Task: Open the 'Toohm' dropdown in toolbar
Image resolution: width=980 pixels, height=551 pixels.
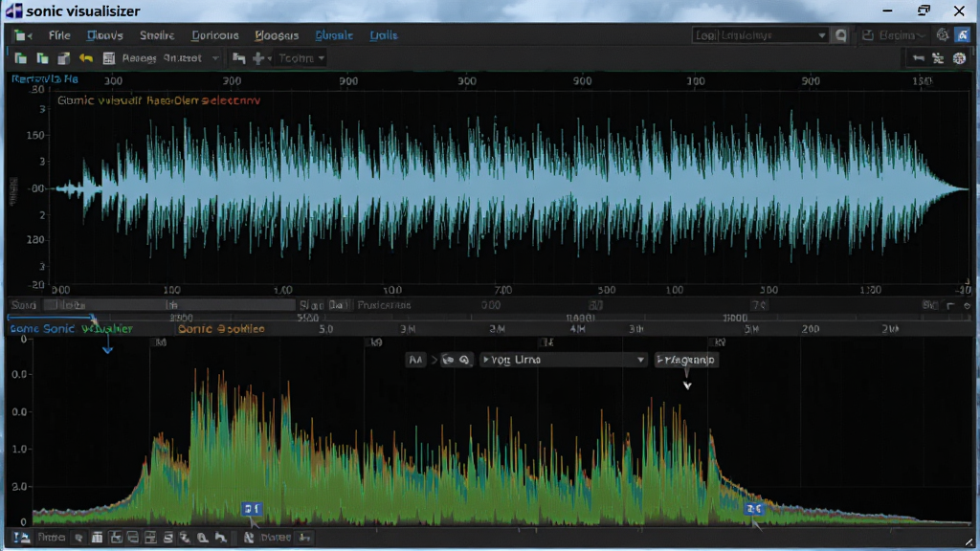Action: click(301, 58)
